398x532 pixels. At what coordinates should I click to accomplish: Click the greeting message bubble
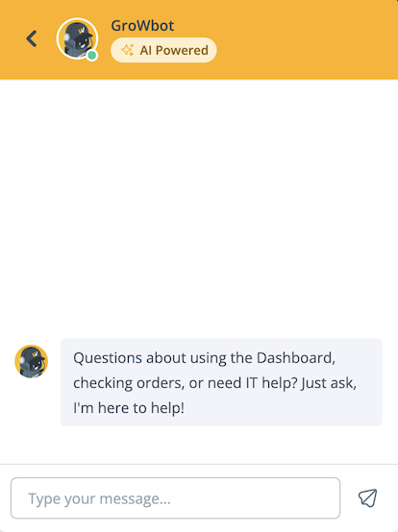[221, 382]
